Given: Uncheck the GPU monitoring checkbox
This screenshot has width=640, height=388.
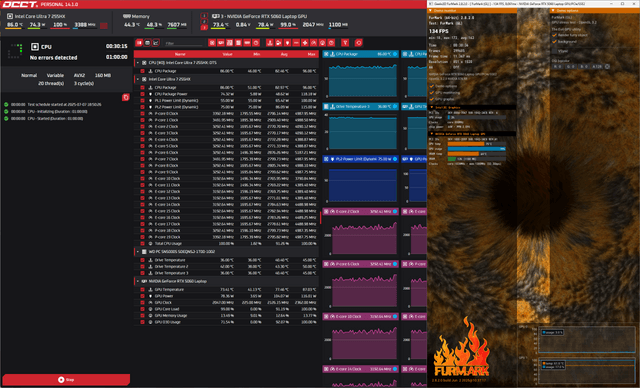Looking at the screenshot, I should point(431,93).
